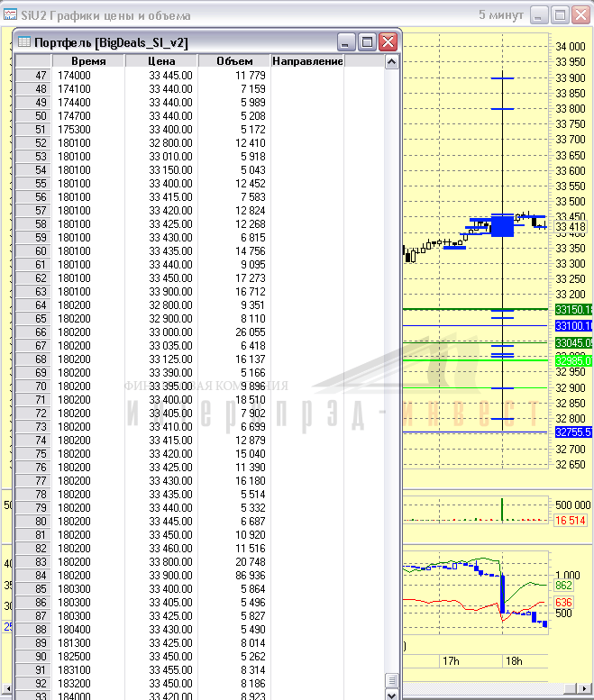Click volume cell 16 712
This screenshot has width=594, height=700.
[x=234, y=292]
